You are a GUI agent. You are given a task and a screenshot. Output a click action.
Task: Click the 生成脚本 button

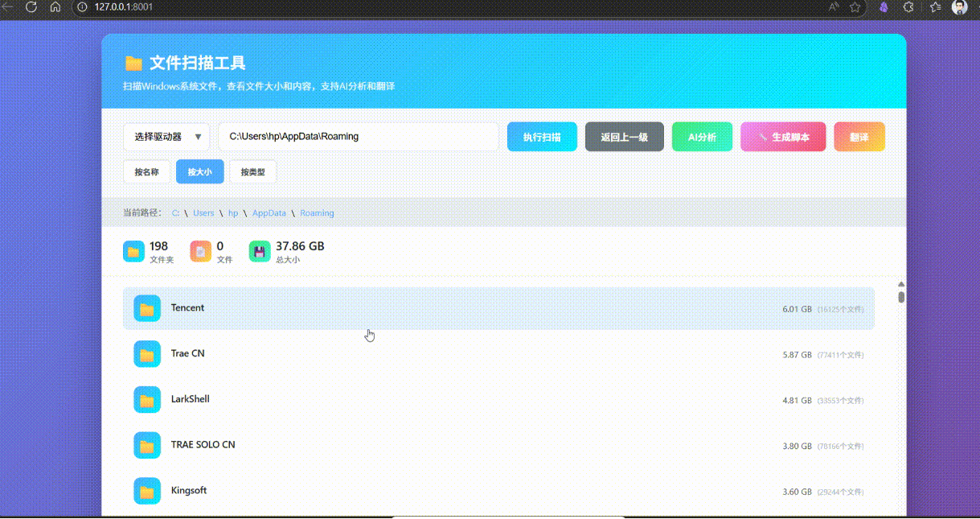pos(783,137)
